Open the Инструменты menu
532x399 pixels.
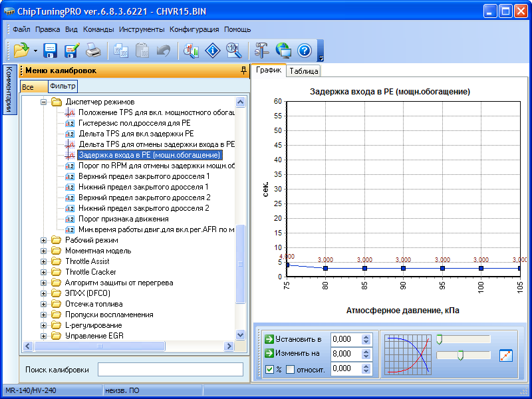pos(142,29)
